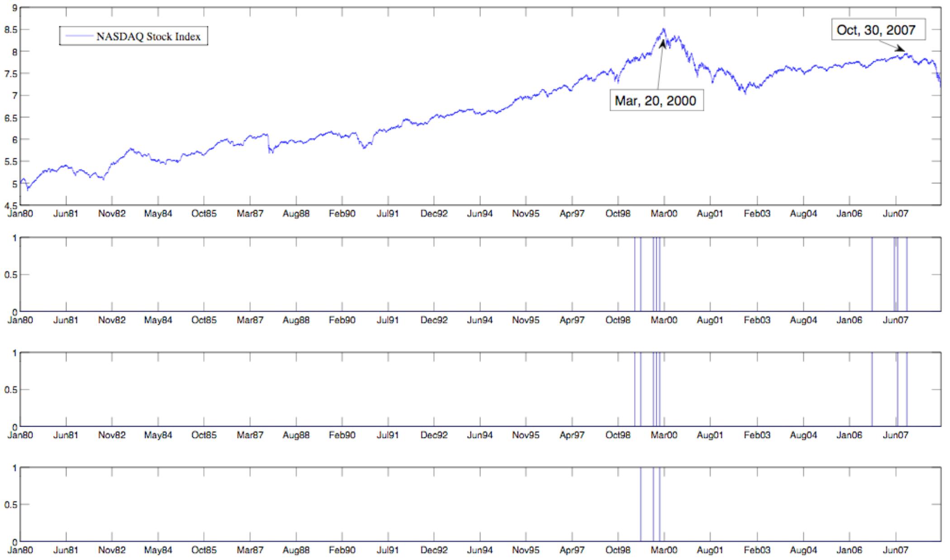
Task: Click 'Jan06' under the lowest indicator panel
Action: [x=849, y=551]
